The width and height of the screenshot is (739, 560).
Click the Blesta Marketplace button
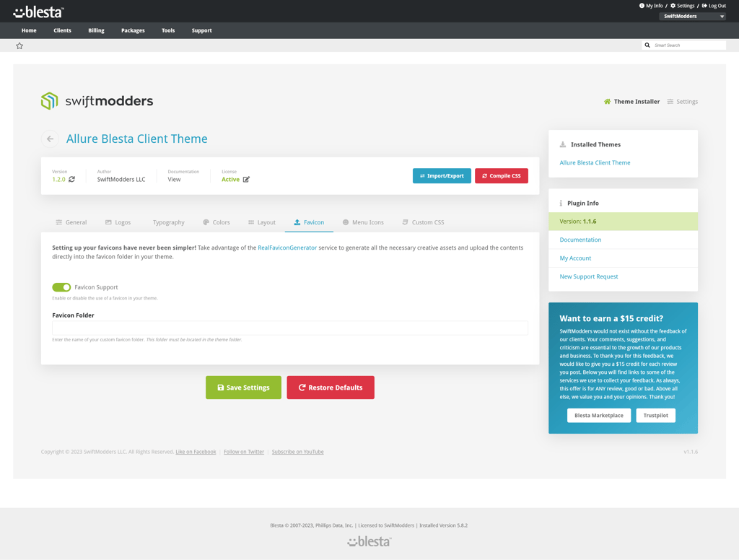pos(598,415)
